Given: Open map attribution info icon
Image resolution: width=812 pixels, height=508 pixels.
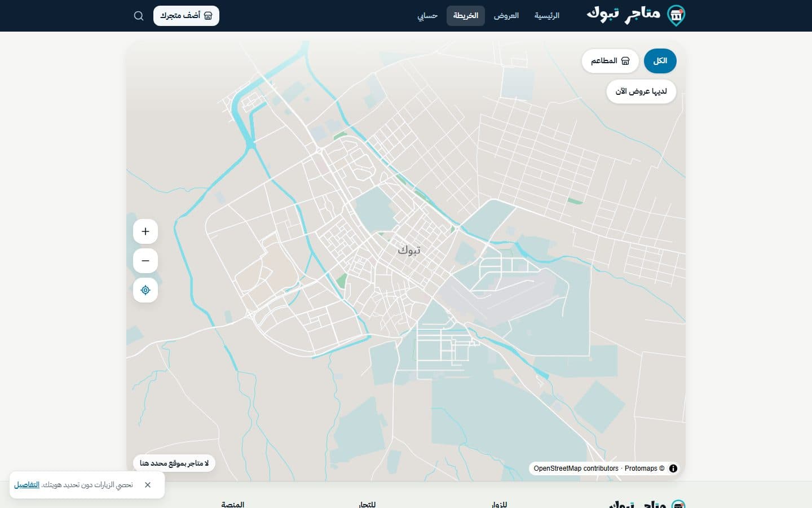Looking at the screenshot, I should click(x=673, y=468).
